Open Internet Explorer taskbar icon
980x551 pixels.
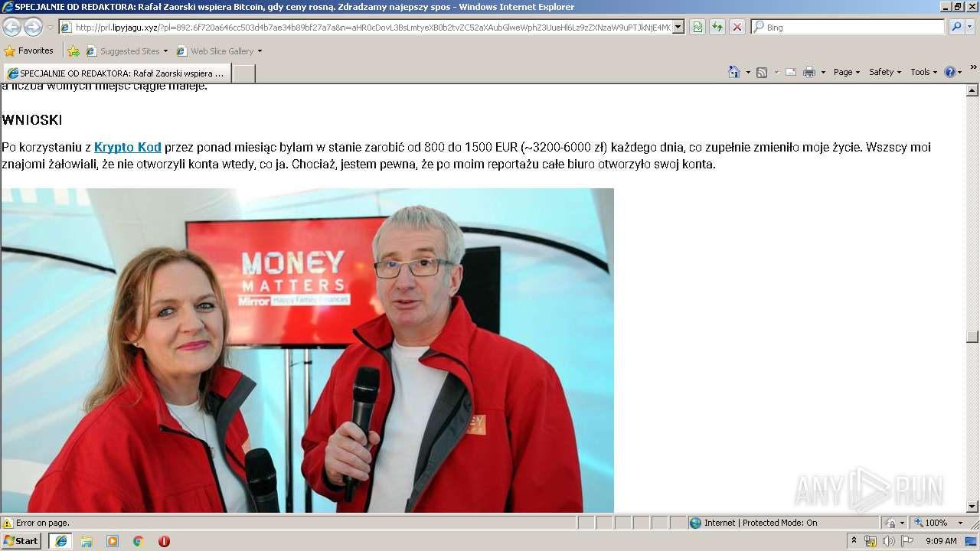(60, 541)
